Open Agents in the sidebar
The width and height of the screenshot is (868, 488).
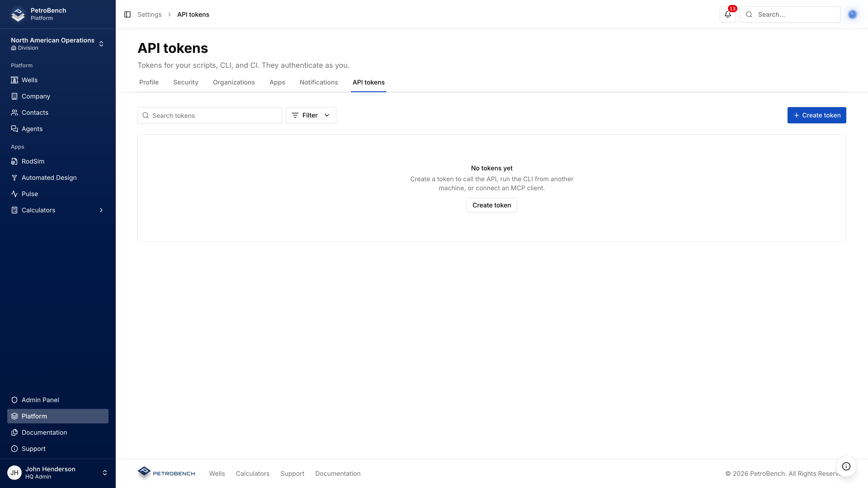coord(58,129)
